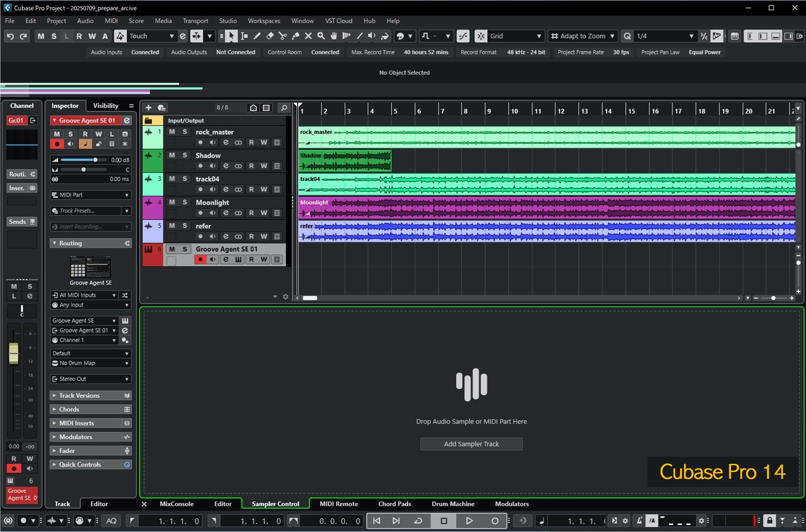Pick the Line drawing tool

359,36
